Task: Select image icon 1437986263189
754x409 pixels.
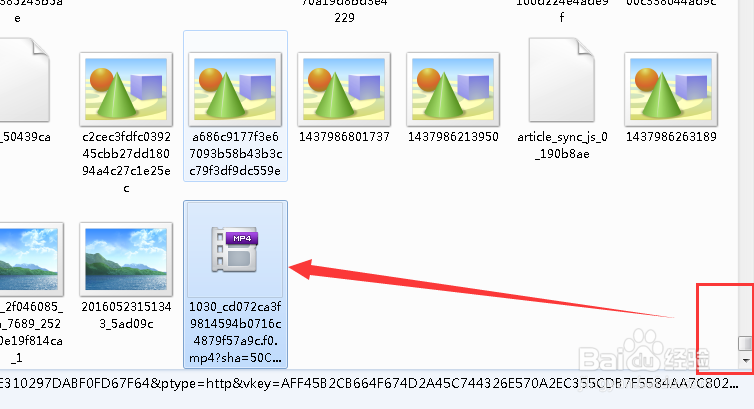Action: 671,89
